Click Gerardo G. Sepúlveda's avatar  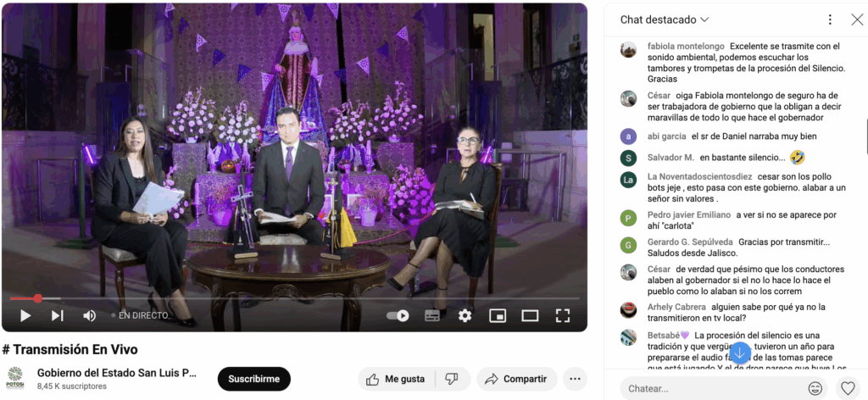[x=628, y=245]
